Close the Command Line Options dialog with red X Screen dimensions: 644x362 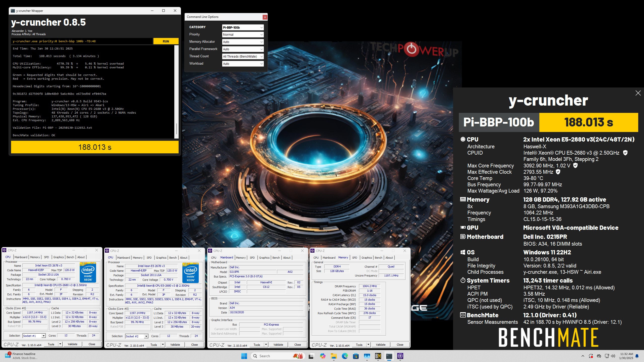[265, 17]
